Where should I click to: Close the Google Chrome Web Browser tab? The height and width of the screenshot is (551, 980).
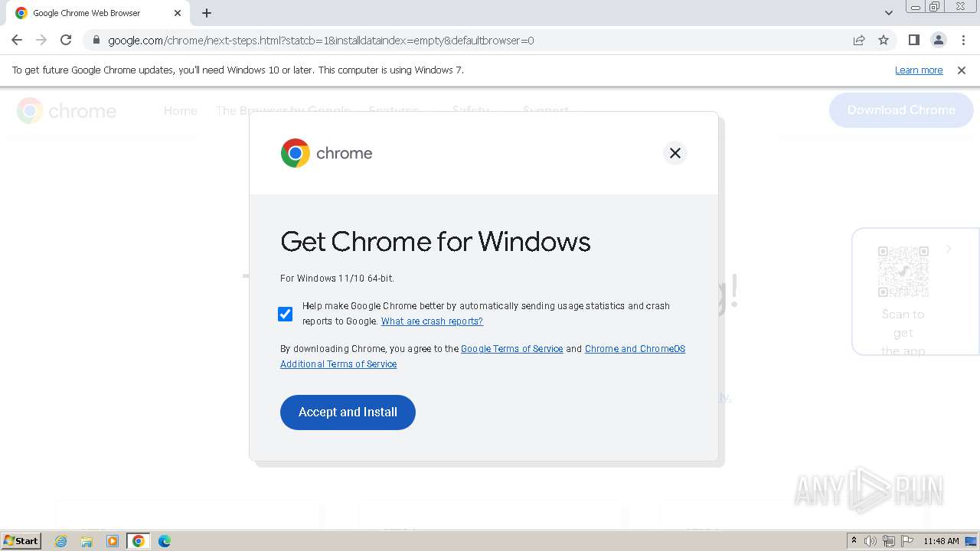click(178, 13)
